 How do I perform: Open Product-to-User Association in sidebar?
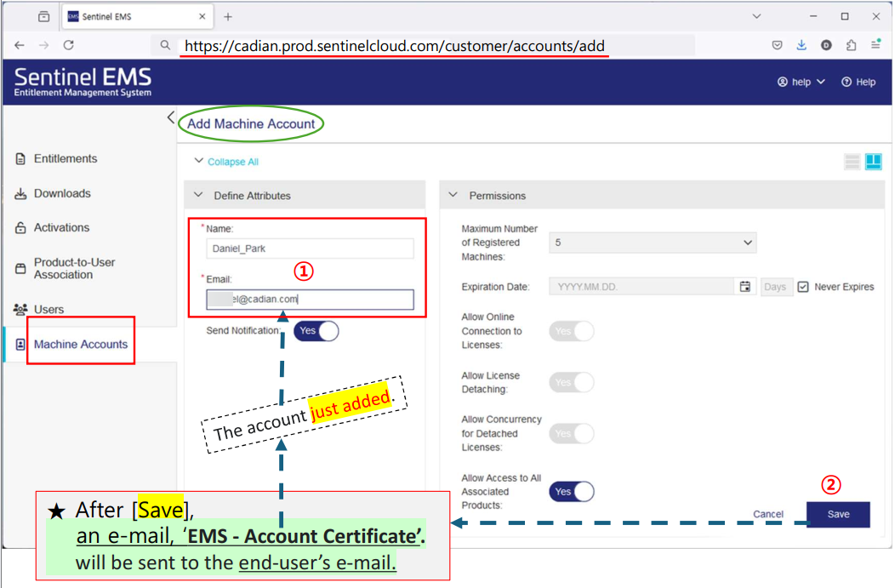[x=74, y=268]
